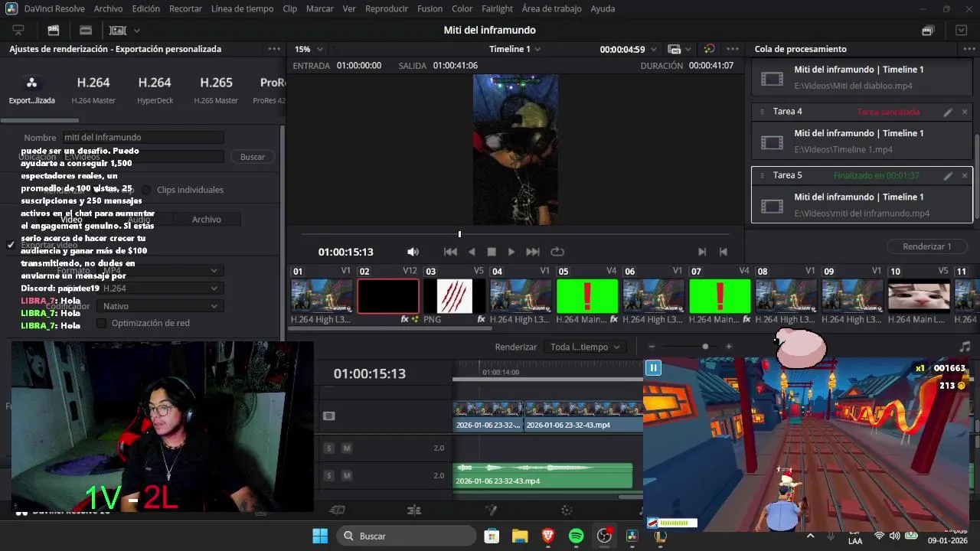The height and width of the screenshot is (551, 980).
Task: Open Renderizar range dropdown 'Toda l...tiempo'
Action: point(586,347)
